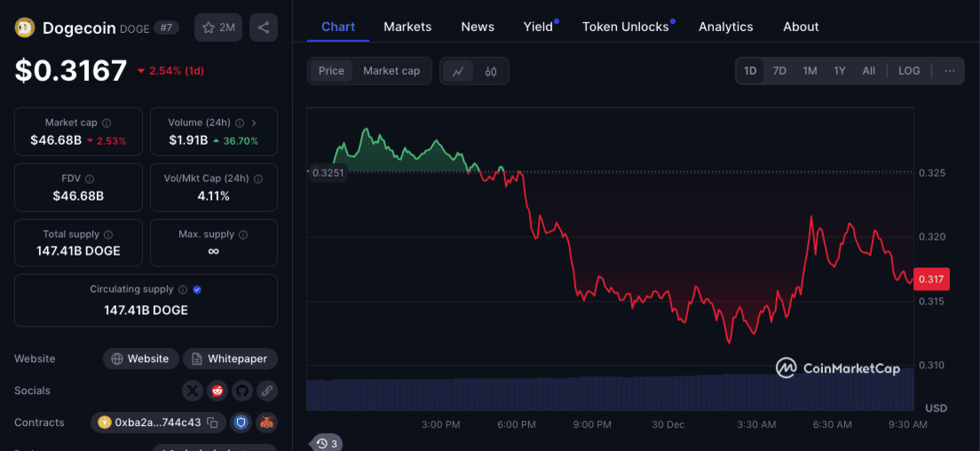980x451 pixels.
Task: Enable LOG scale on the chart
Action: [x=909, y=71]
